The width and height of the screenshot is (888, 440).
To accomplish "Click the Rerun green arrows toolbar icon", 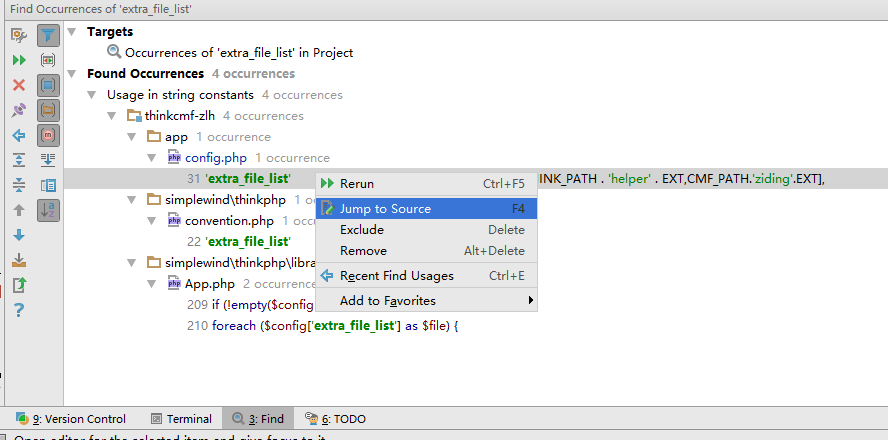I will click(x=18, y=60).
